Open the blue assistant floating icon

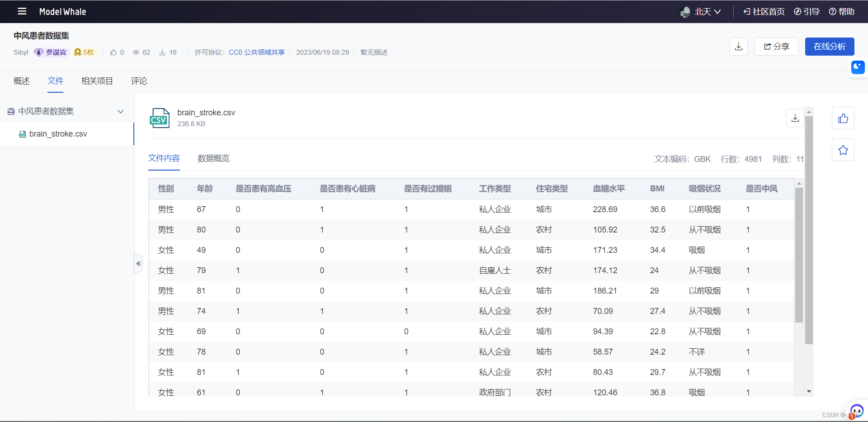[x=858, y=67]
